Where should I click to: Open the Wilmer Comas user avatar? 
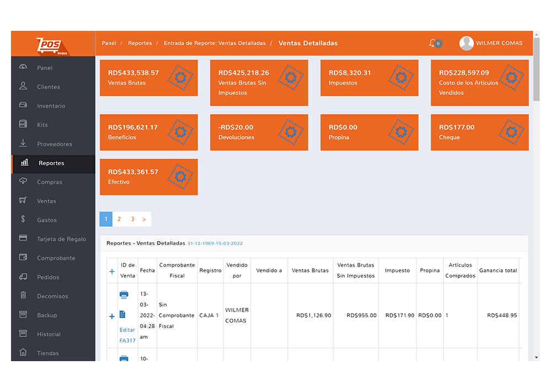pyautogui.click(x=467, y=43)
